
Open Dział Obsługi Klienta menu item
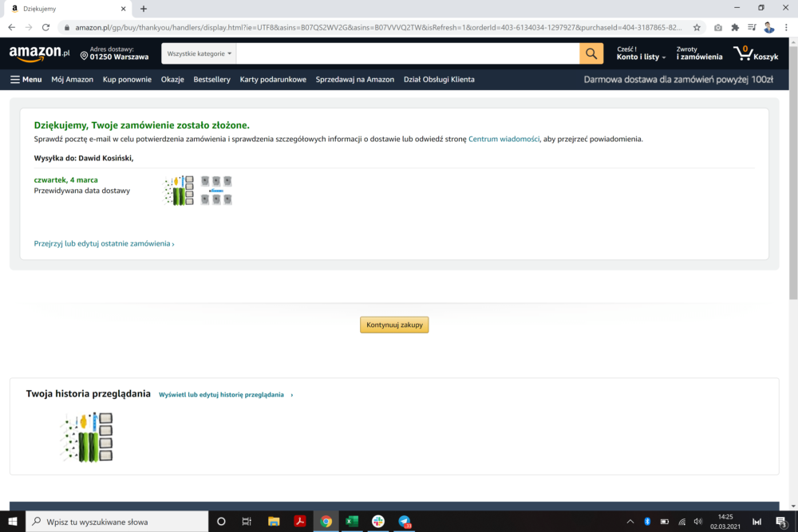439,79
